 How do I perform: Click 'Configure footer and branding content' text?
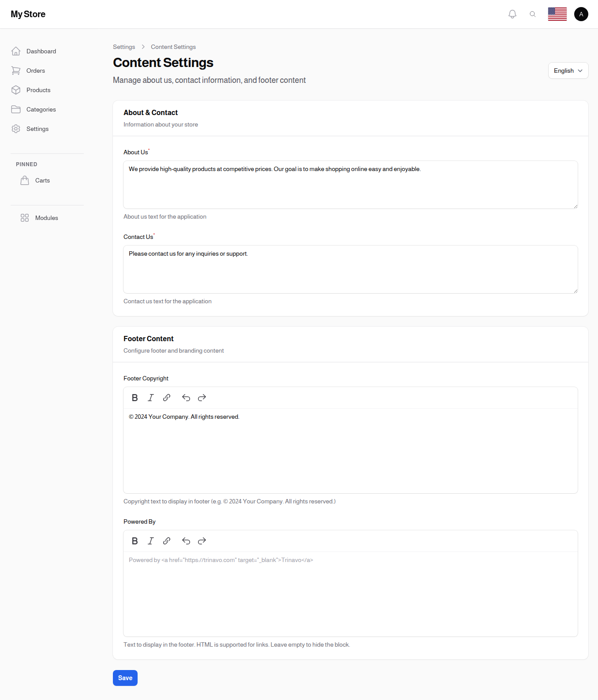(x=174, y=350)
